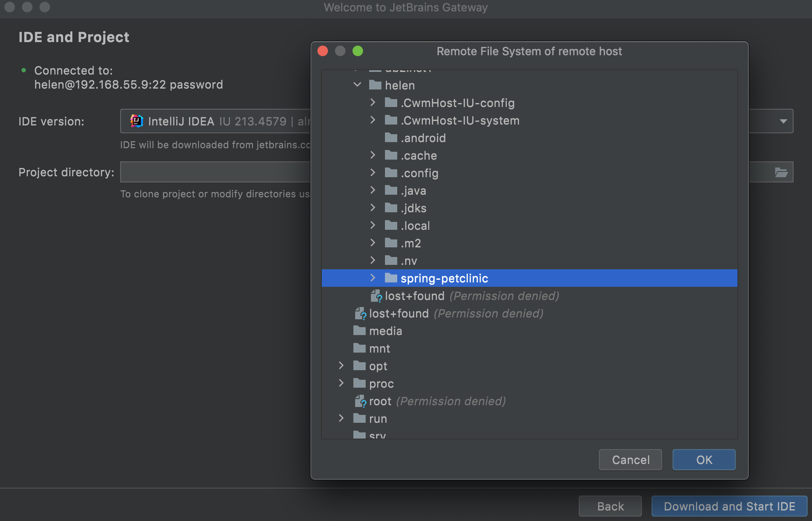
Task: Select the .jdks folder
Action: click(414, 208)
